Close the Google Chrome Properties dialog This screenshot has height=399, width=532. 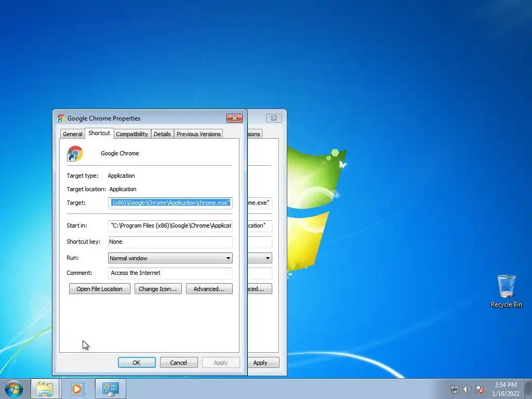click(234, 118)
